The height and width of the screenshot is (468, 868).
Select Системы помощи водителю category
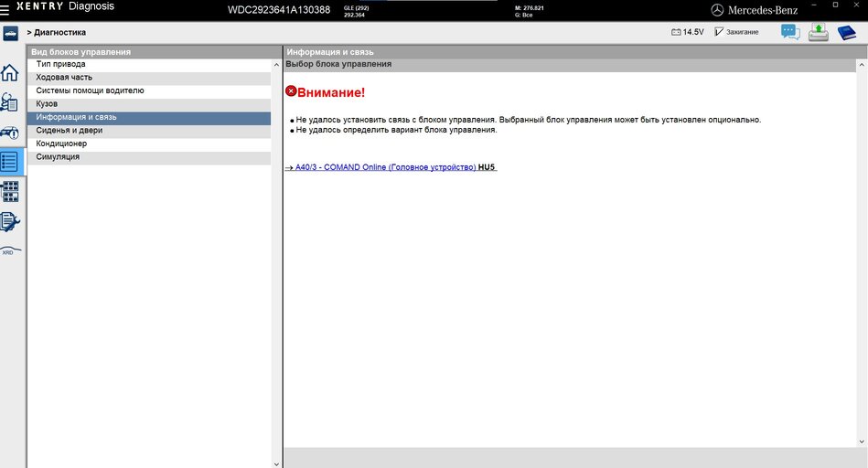point(149,90)
